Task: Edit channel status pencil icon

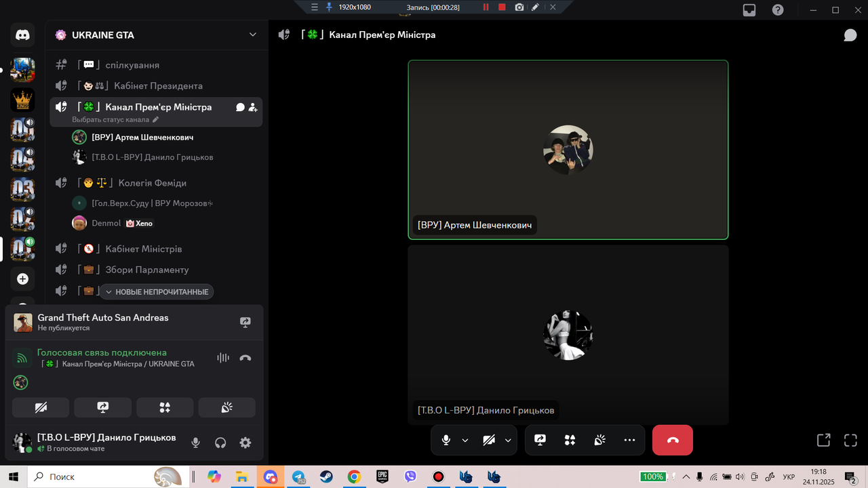Action: tap(155, 119)
